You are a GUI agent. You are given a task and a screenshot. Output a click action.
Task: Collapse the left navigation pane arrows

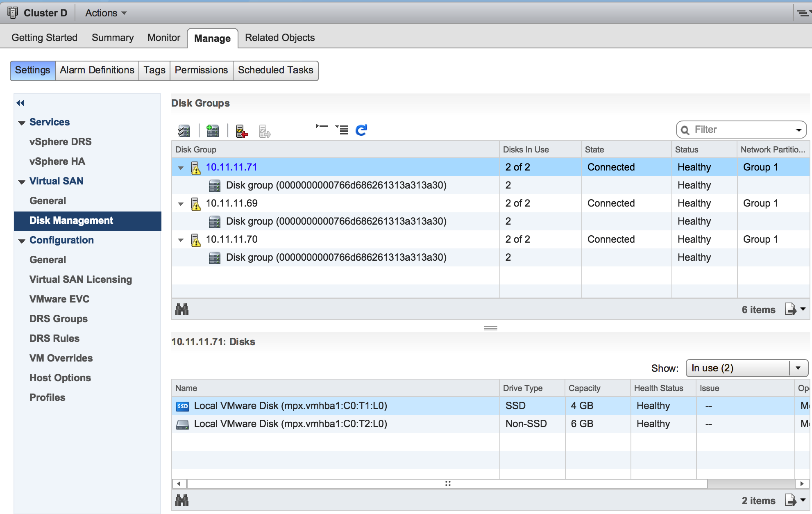click(20, 103)
